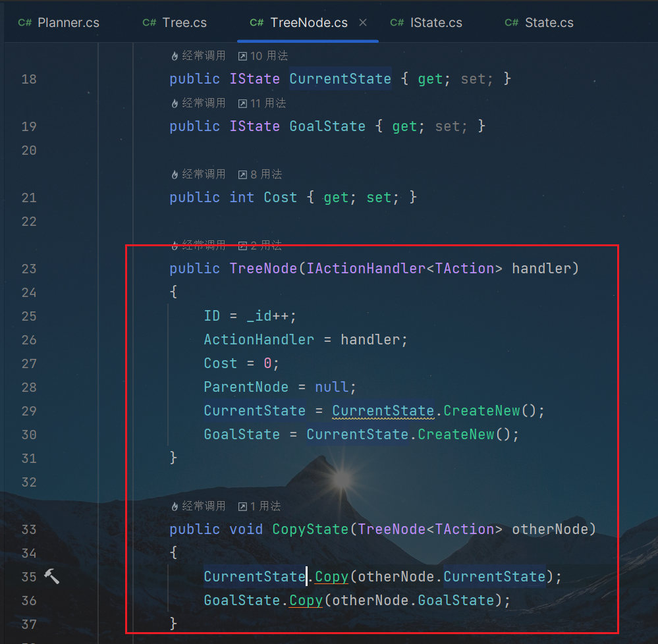Open the '11 用法' usages link

262,103
